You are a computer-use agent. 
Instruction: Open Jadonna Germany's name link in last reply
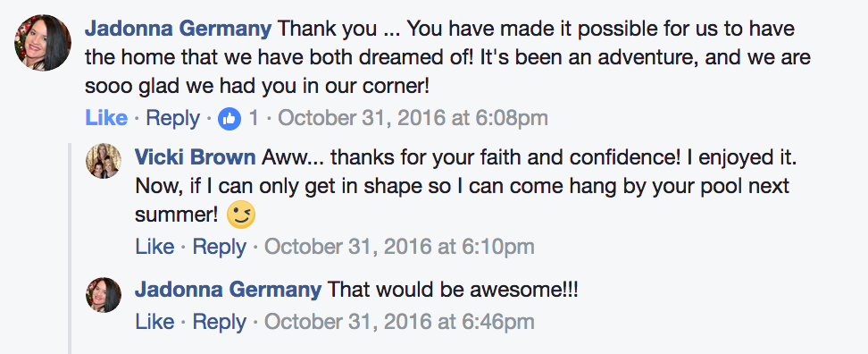point(228,289)
